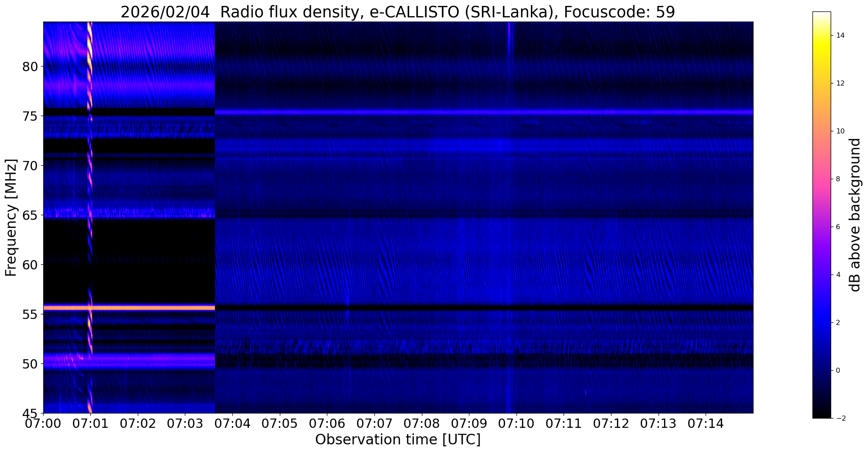Click the 55 MHz frequency tick label
Screen dimensions: 868x452
31,314
